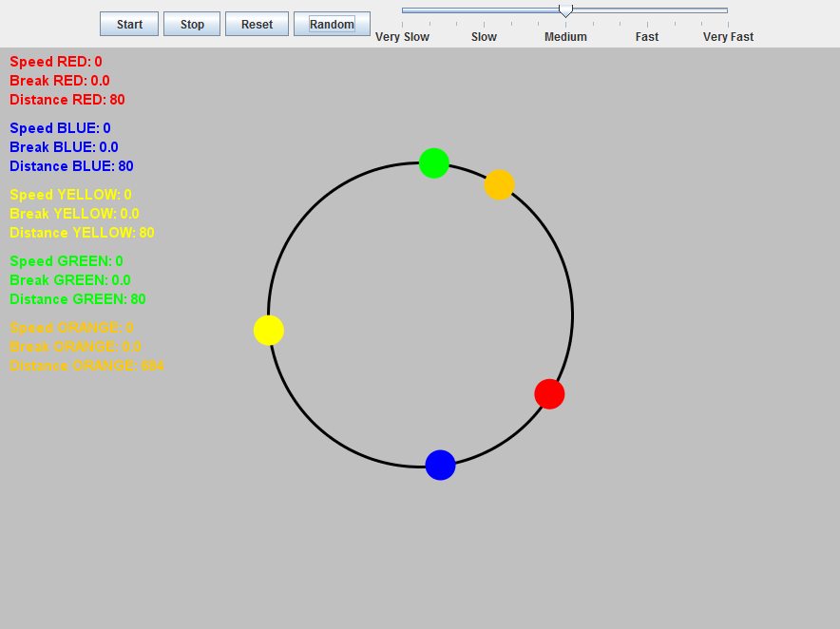Click the Distance ORANGE readout
840x629 pixels.
(86, 366)
